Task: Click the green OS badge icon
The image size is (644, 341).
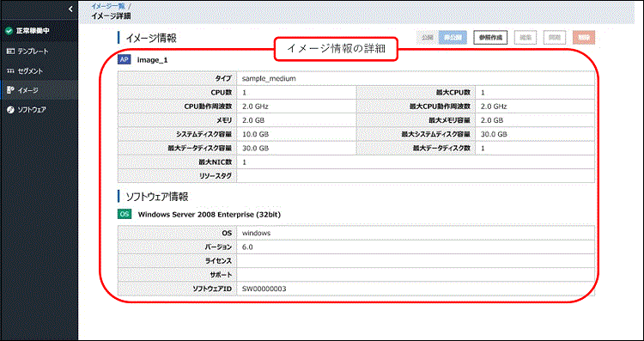Action: [125, 214]
